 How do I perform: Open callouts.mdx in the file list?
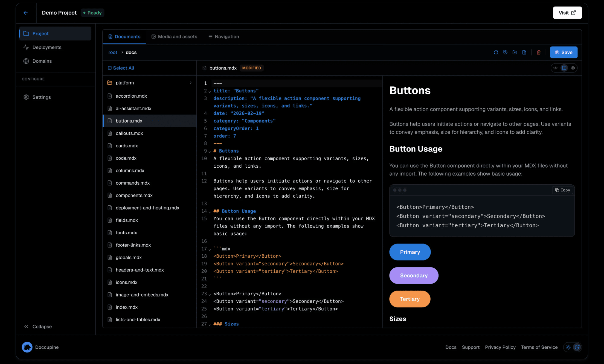tap(129, 133)
